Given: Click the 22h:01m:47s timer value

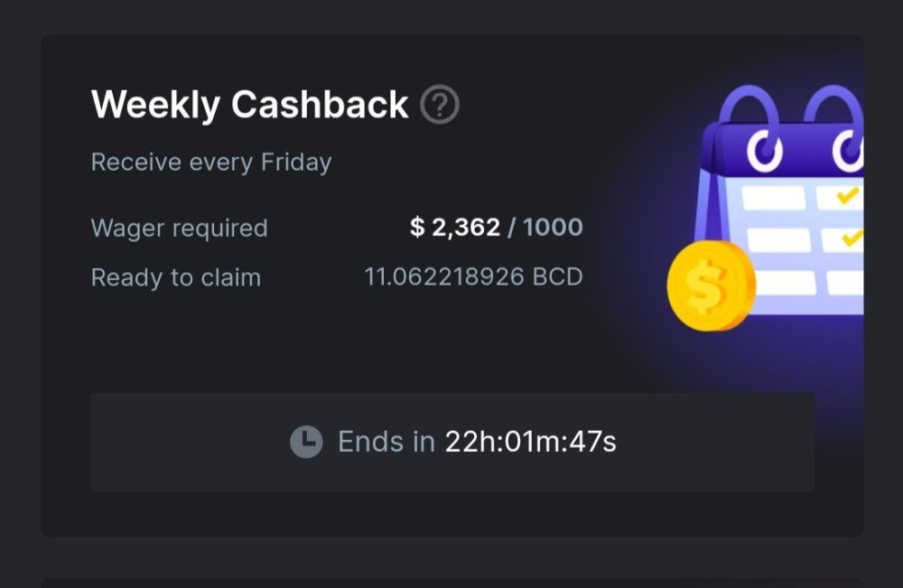Looking at the screenshot, I should point(530,442).
